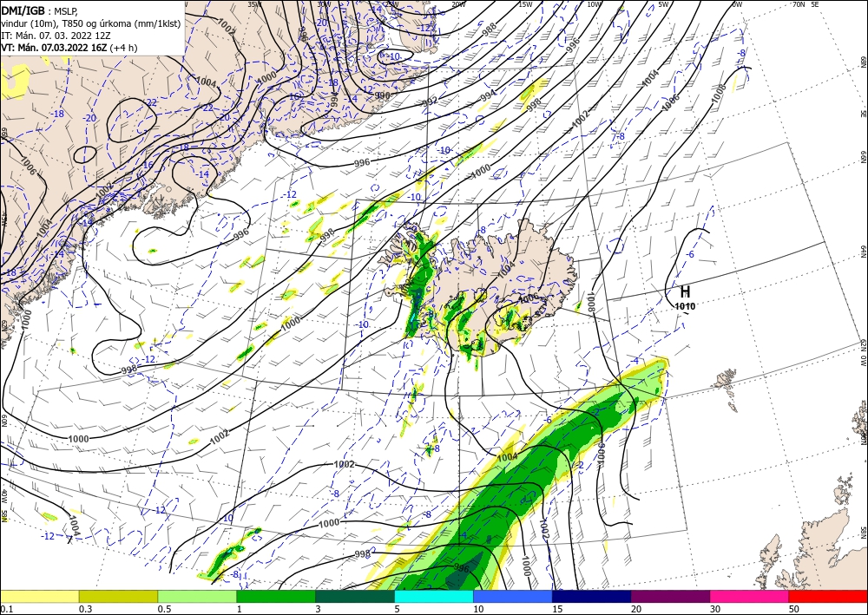Click the '5W' longitude label
868x615 pixels.
click(x=664, y=4)
